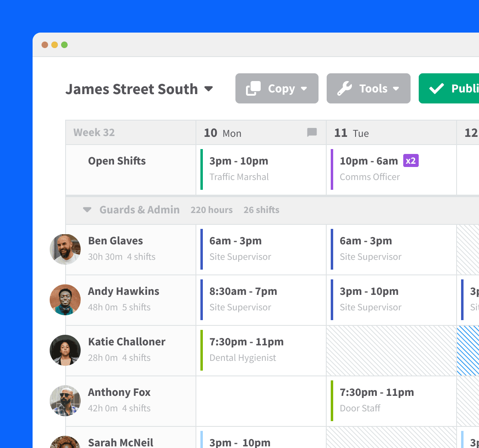This screenshot has width=479, height=448.
Task: Open the comment icon on Monday 10
Action: tap(312, 132)
